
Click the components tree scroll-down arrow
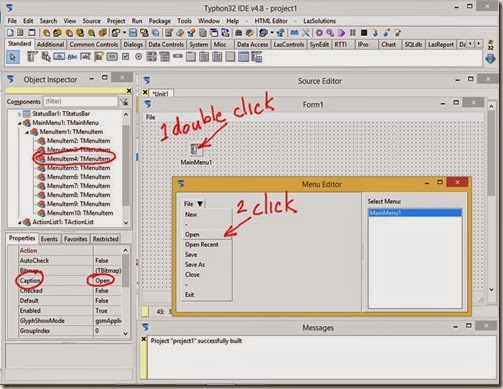(126, 223)
